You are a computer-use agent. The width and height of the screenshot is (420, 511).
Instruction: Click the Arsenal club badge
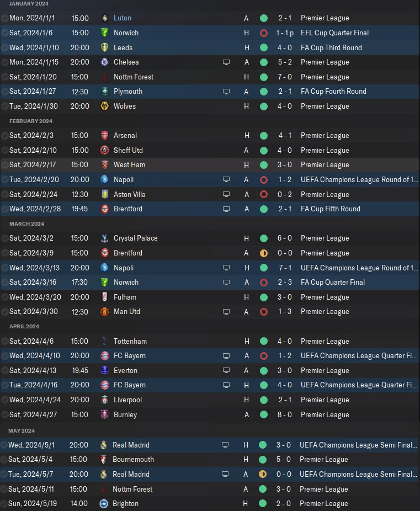104,136
